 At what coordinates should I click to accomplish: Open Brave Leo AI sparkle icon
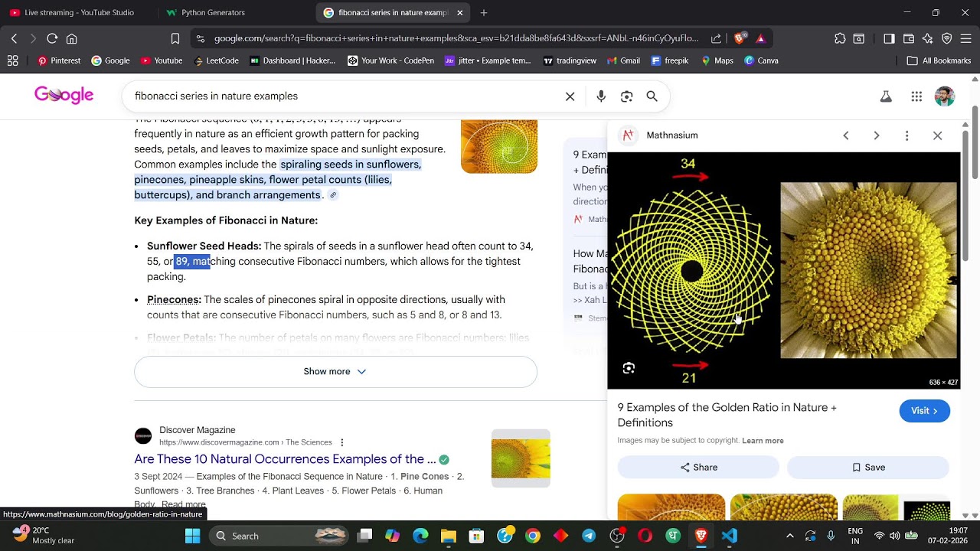point(928,38)
